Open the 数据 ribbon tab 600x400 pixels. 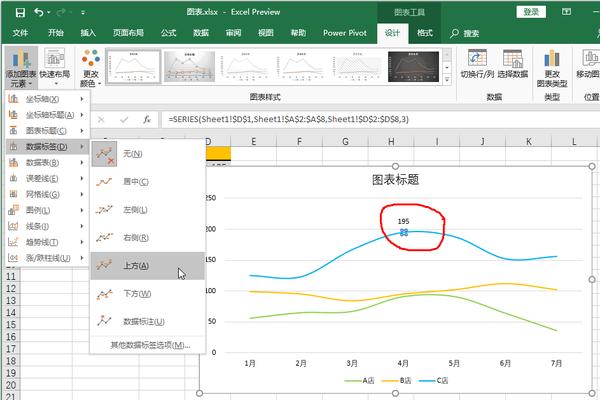[x=201, y=33]
